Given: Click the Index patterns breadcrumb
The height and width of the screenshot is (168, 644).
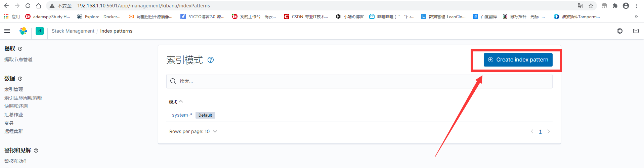Looking at the screenshot, I should pos(116,31).
